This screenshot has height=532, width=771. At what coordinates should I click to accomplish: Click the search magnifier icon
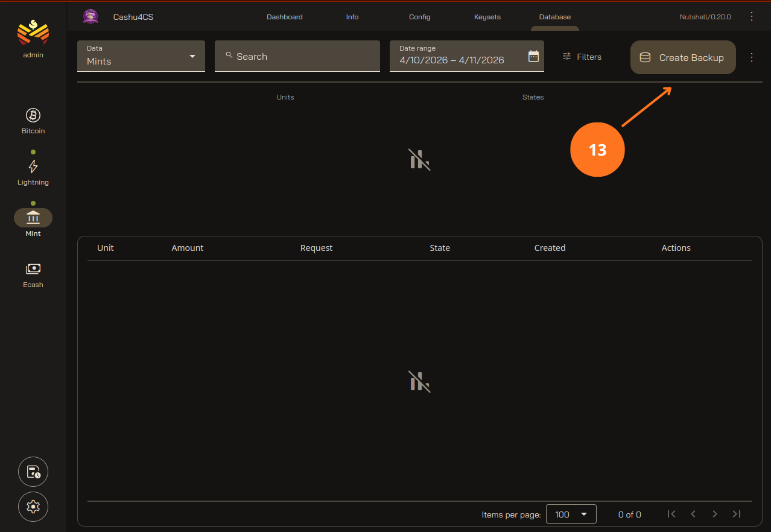(229, 55)
